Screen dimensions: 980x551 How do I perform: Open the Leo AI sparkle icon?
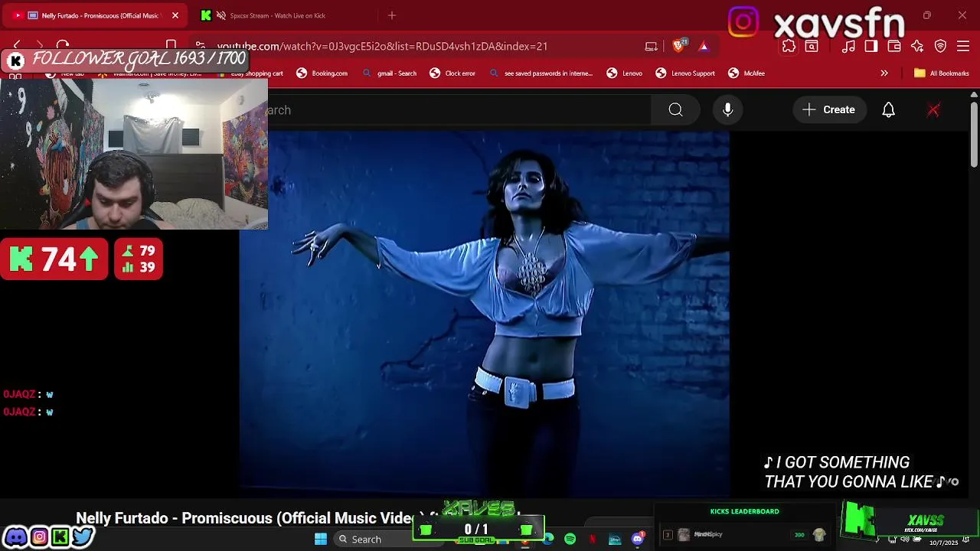tap(917, 47)
